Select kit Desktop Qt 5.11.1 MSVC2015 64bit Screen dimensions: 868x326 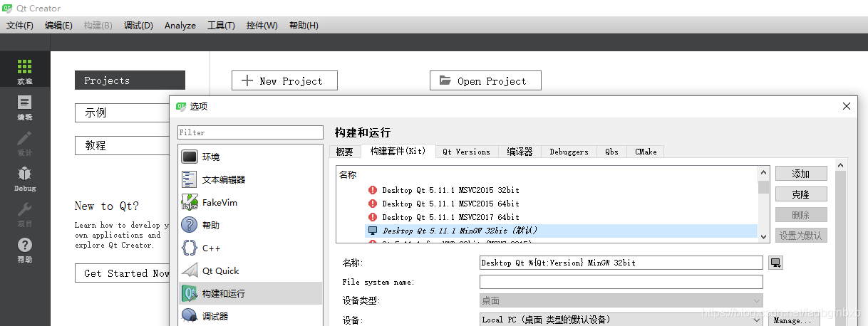(x=450, y=204)
